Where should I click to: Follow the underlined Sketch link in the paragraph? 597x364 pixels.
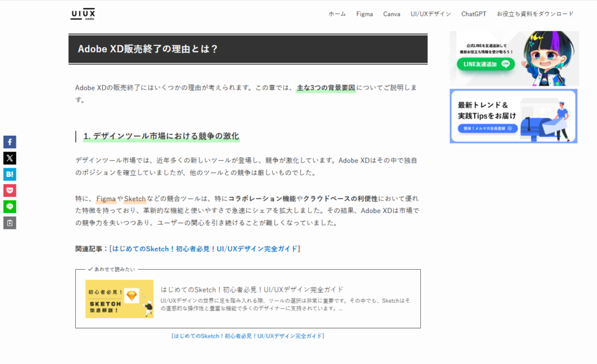point(135,199)
